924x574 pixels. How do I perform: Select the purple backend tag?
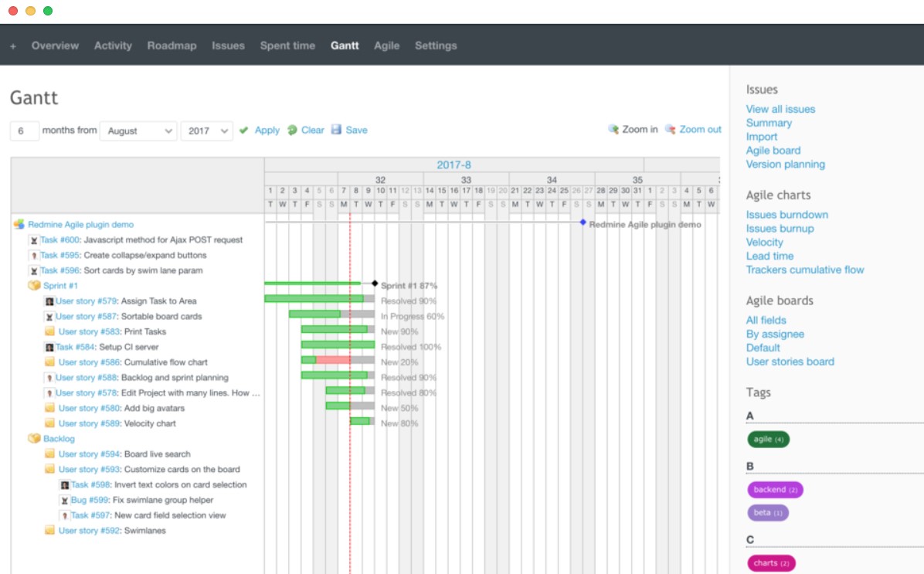point(775,490)
